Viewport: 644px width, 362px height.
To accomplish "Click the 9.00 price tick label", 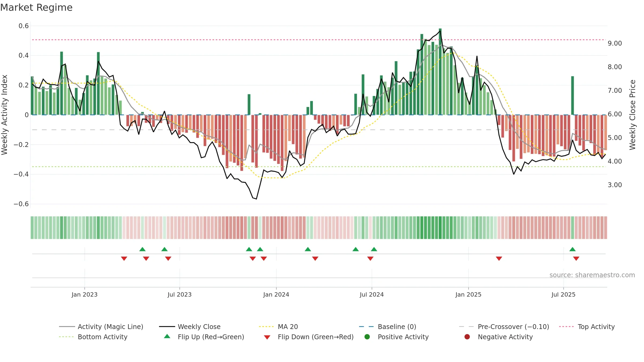I will tap(615, 43).
